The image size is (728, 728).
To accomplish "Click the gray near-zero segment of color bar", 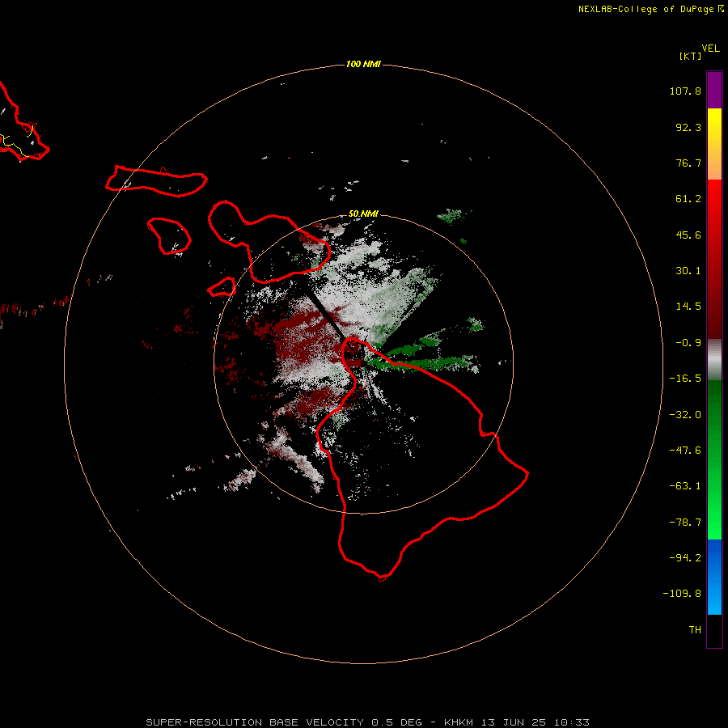I will pyautogui.click(x=714, y=360).
